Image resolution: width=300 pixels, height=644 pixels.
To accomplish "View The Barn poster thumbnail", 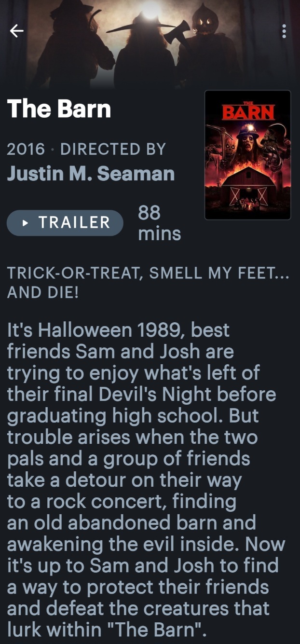I will coord(248,155).
